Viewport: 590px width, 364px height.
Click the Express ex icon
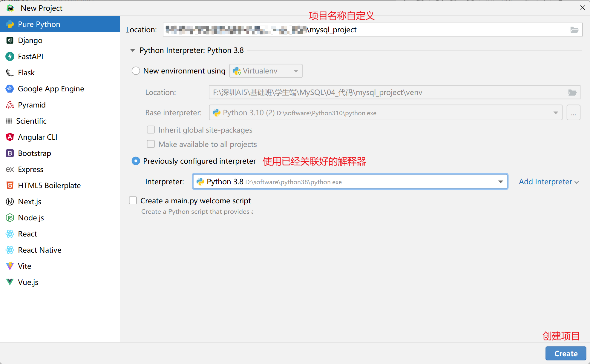(x=10, y=169)
